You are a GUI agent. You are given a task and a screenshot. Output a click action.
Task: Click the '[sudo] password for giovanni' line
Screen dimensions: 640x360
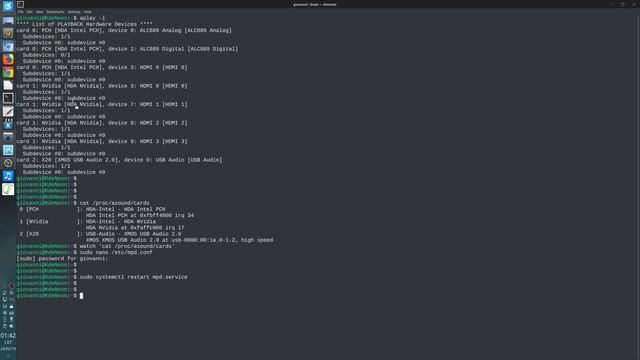(x=62, y=258)
